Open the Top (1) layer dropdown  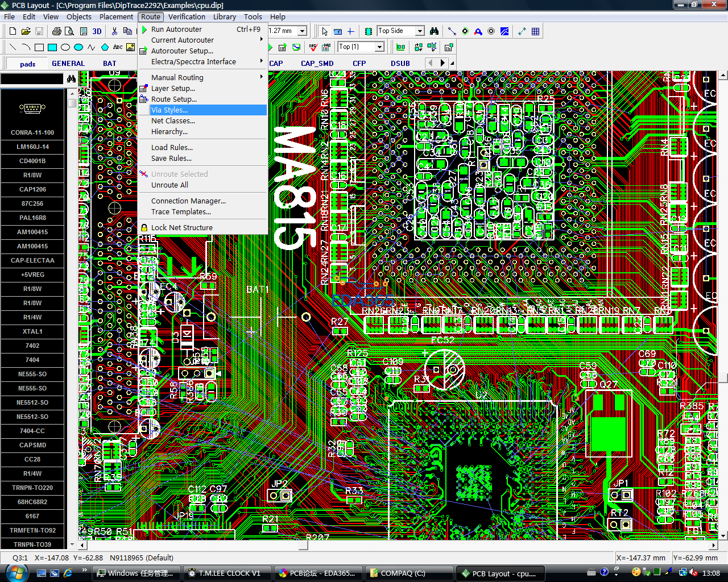(379, 47)
